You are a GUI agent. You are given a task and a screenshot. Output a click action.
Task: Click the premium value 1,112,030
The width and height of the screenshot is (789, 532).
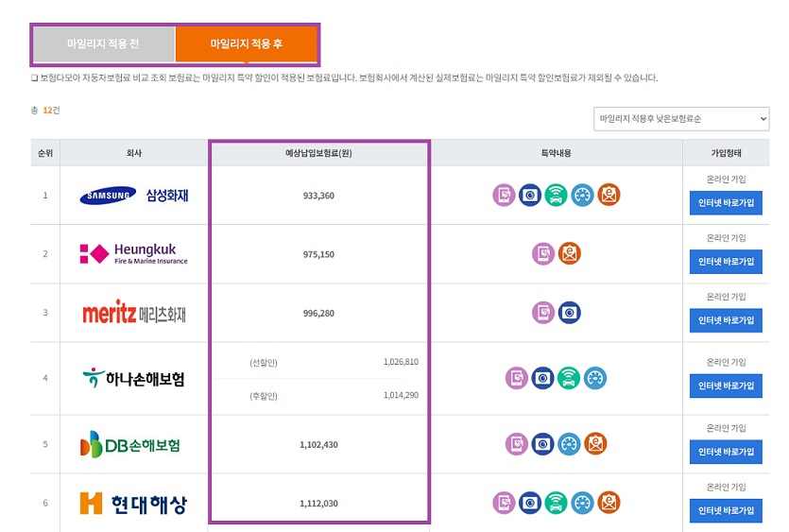[x=318, y=504]
